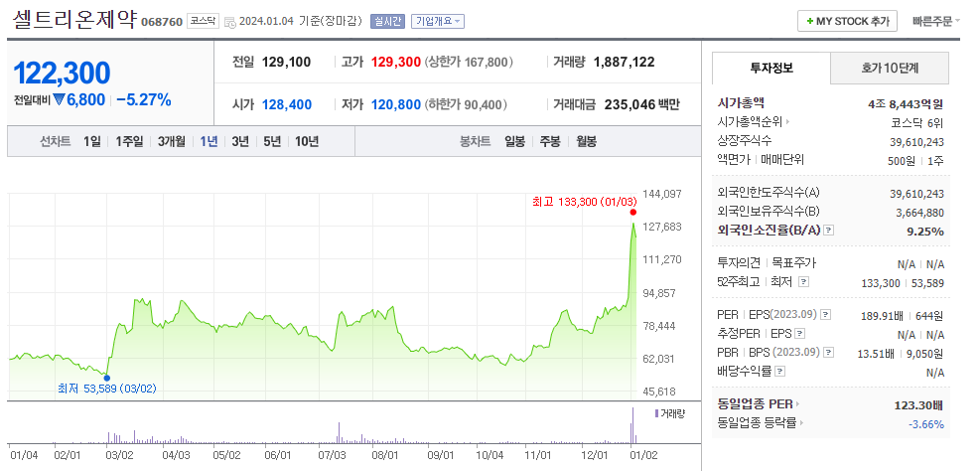Viewport: 980px width, 471px height.
Task: Click the 선차트 label
Action: (55, 141)
